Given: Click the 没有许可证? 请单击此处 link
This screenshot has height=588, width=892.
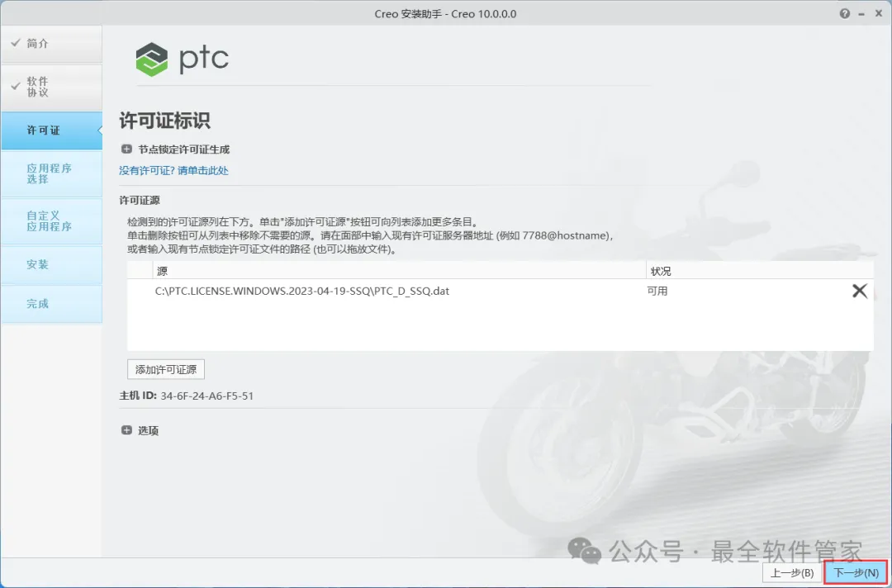Looking at the screenshot, I should (173, 171).
